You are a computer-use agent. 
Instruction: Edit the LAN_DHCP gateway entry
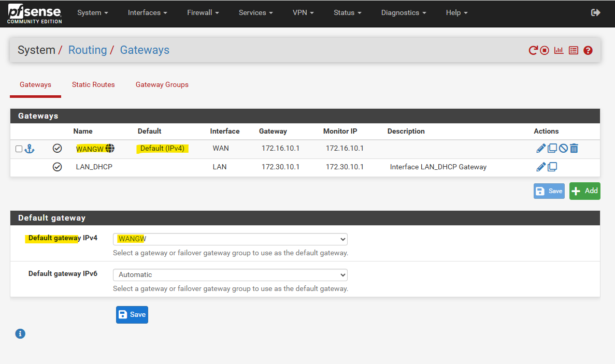[540, 167]
